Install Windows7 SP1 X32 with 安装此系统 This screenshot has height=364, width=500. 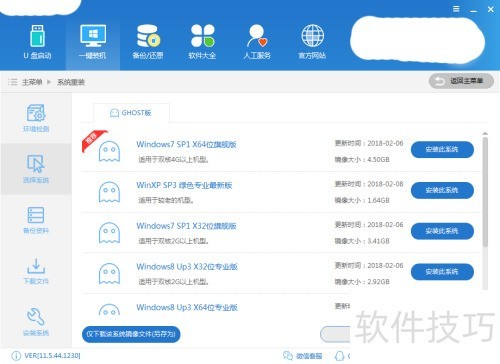point(442,231)
